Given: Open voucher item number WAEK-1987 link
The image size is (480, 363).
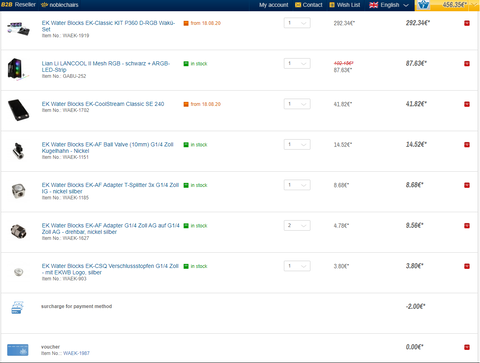Looking at the screenshot, I should pos(76,353).
